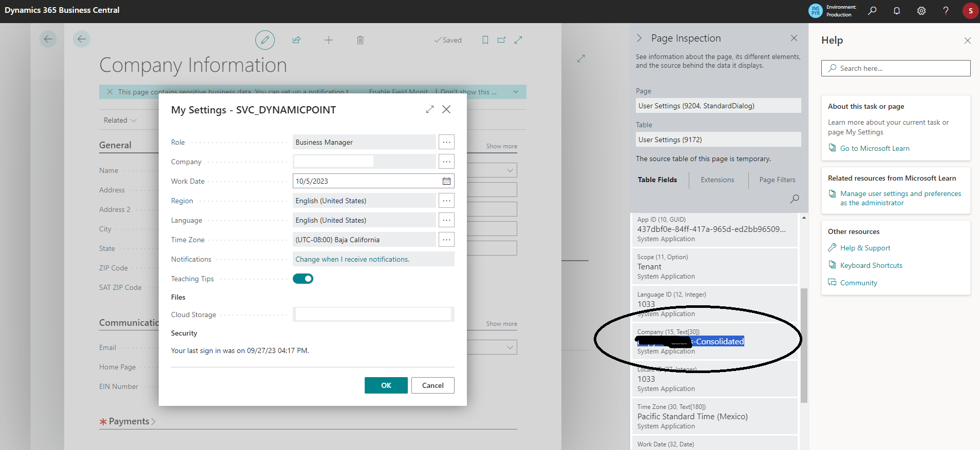Screen dimensions: 980x450
Task: Open the Region lookup ellipsis button
Action: click(446, 201)
